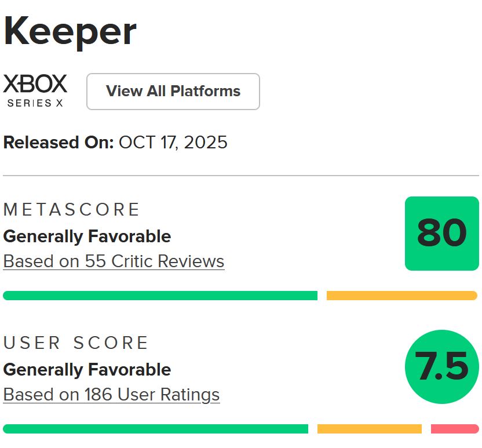Click the Generally Favorable label under USER SCORE
This screenshot has height=448, width=482.
86,370
